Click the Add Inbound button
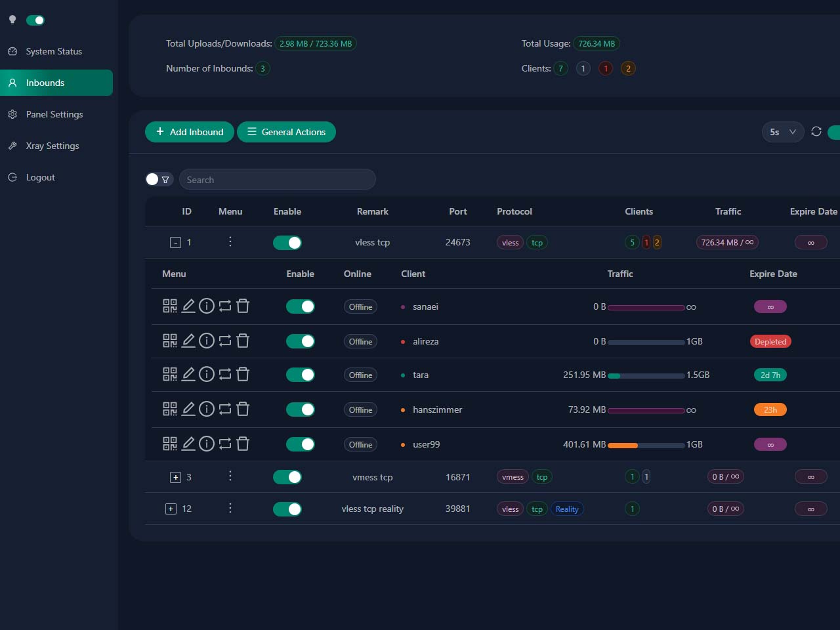 [190, 132]
